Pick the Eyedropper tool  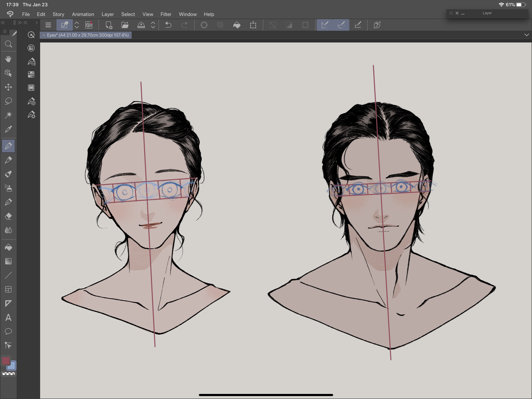pos(8,129)
